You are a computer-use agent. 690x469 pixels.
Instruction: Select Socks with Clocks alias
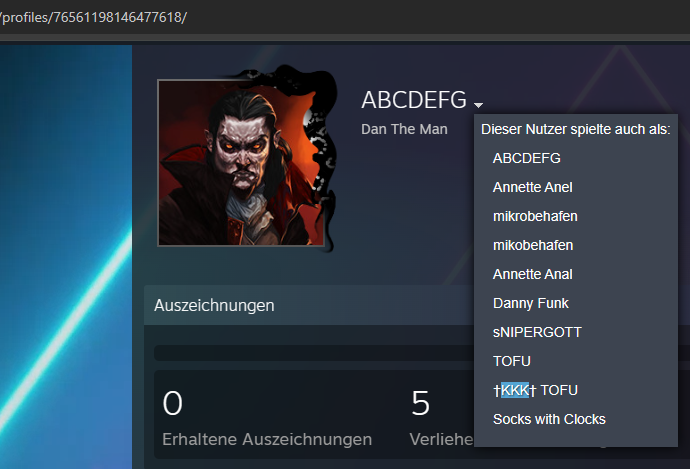pos(549,419)
